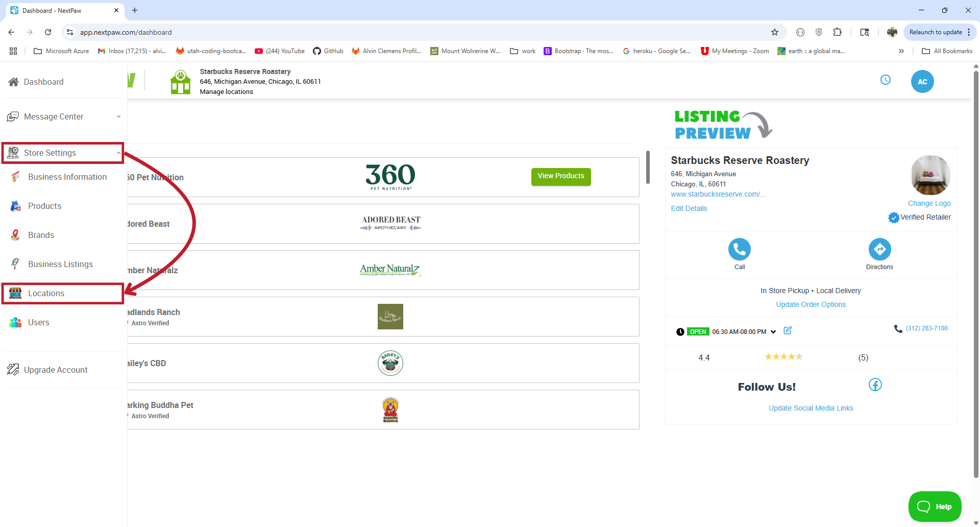The height and width of the screenshot is (527, 980).
Task: Click Manage locations link
Action: (226, 92)
